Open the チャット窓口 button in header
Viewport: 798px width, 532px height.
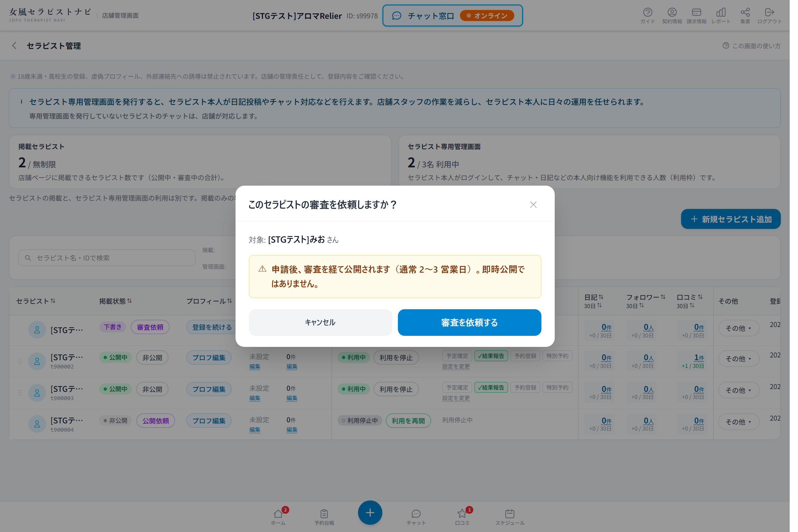point(452,16)
